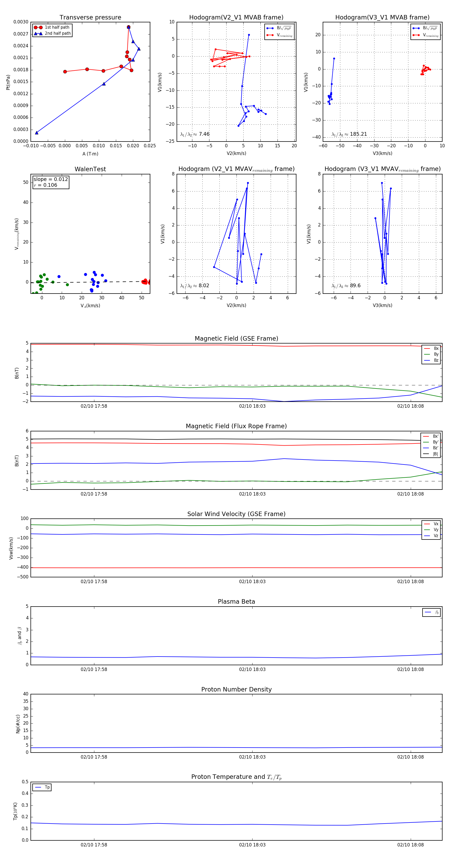The width and height of the screenshot is (473, 868).
Task: Click the V2_V1 MVAB B/√(μ0ρ) legend entry
Action: click(x=279, y=28)
